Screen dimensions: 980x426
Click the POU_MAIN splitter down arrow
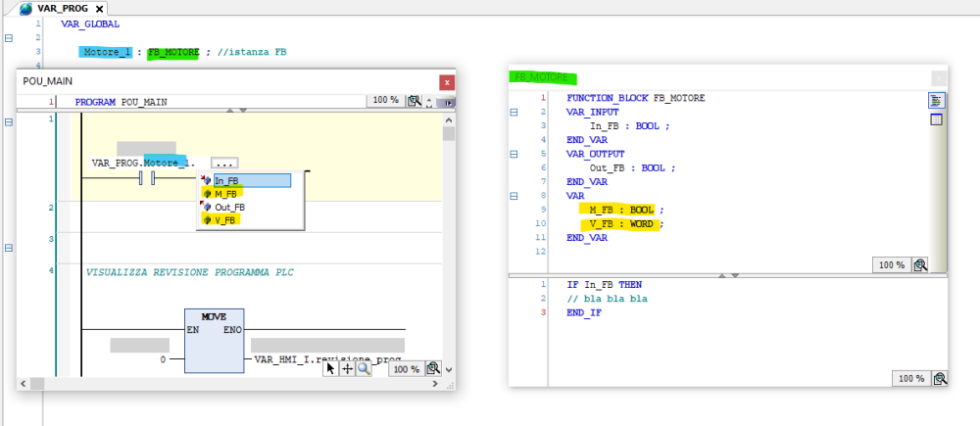[243, 111]
